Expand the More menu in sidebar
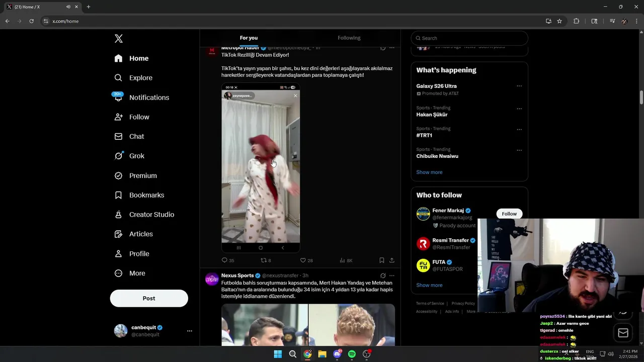The height and width of the screenshot is (362, 644). coord(130,274)
